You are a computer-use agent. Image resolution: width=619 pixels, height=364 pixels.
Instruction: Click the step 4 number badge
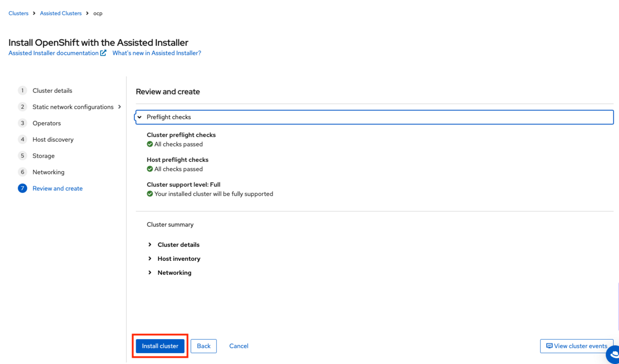pyautogui.click(x=22, y=139)
